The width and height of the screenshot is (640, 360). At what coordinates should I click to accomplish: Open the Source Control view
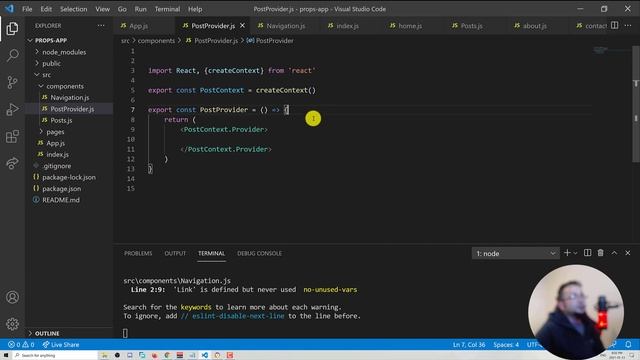12,82
